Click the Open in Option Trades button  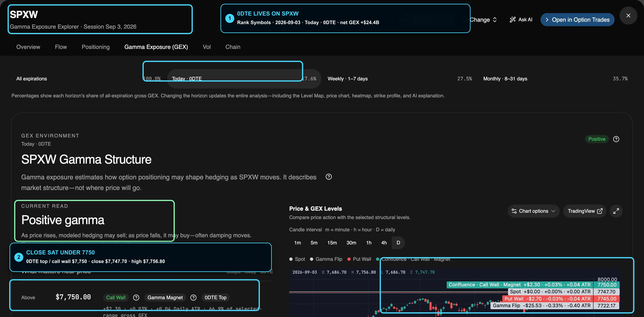tap(577, 19)
